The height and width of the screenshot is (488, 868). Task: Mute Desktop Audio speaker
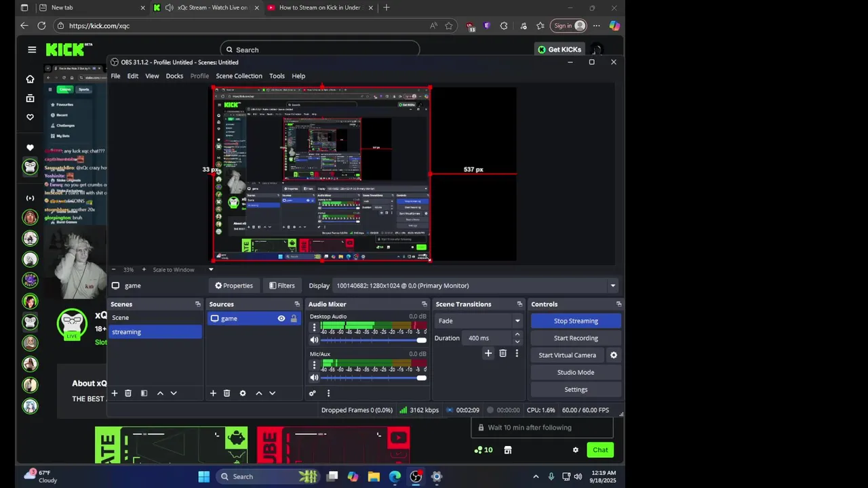coord(314,340)
